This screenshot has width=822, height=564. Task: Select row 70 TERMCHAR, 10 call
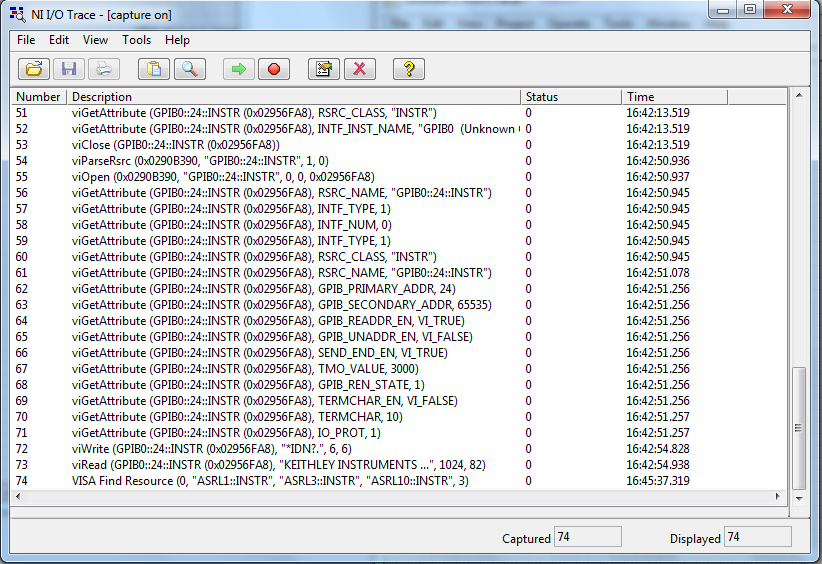[x=398, y=417]
